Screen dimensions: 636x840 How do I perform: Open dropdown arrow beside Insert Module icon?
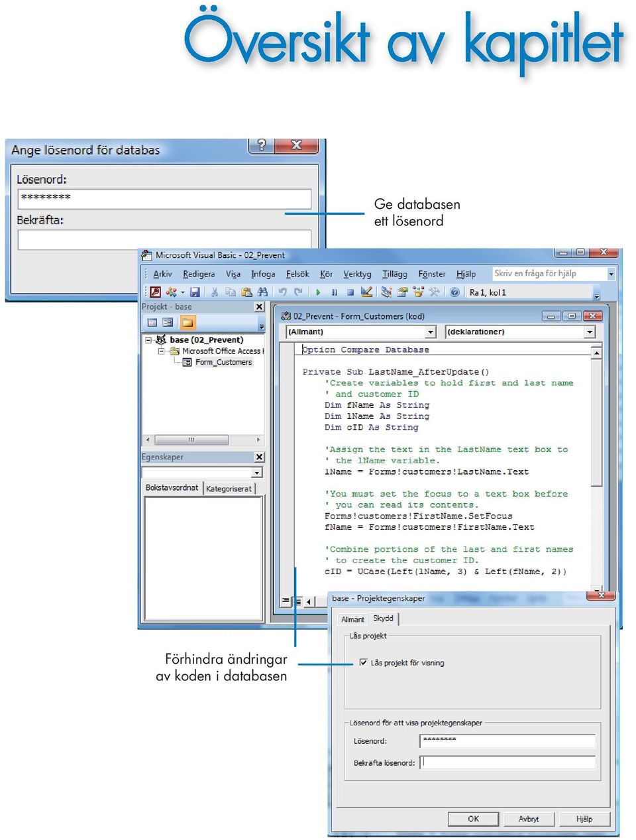click(183, 292)
